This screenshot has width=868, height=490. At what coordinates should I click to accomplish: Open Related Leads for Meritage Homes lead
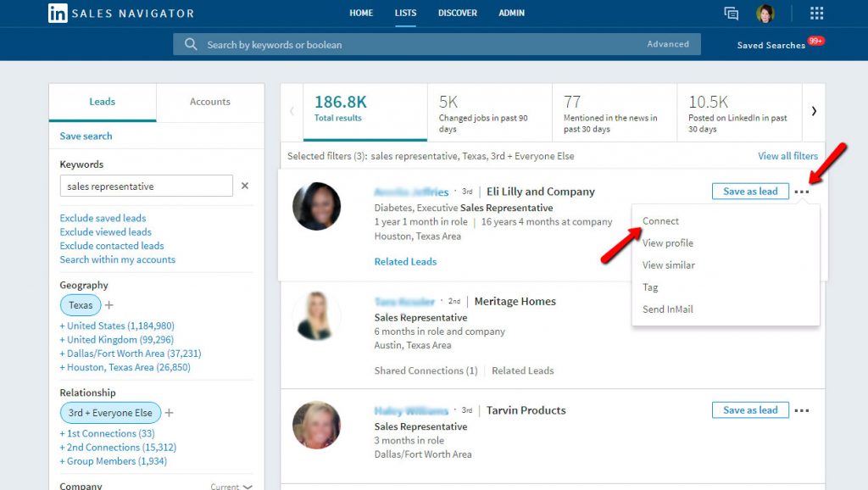[x=522, y=371]
